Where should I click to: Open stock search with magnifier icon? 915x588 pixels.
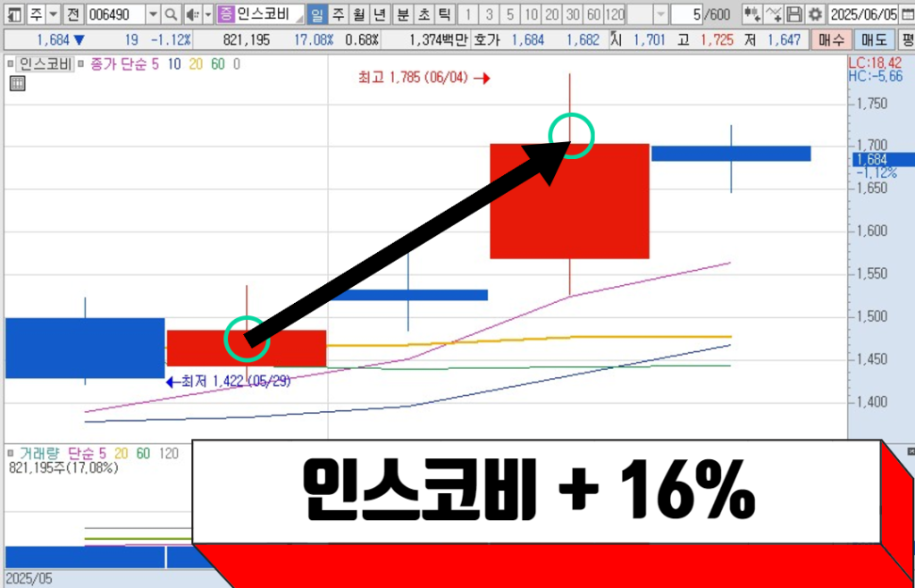(171, 13)
